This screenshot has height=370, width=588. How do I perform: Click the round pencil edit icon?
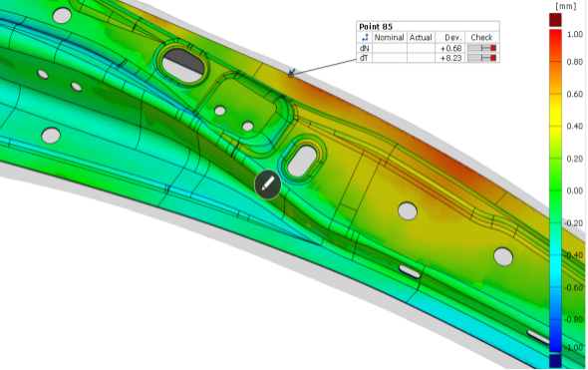[268, 184]
